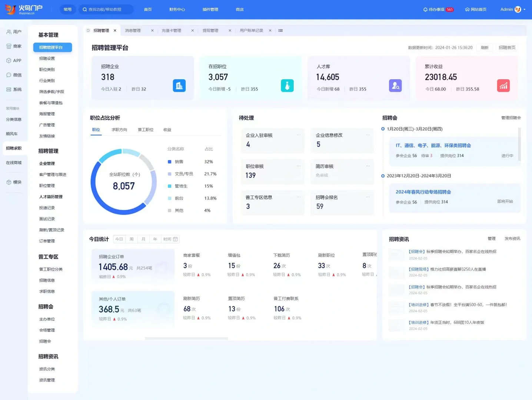Select the 常用 button in top bar
The width and height of the screenshot is (532, 400).
point(67,9)
